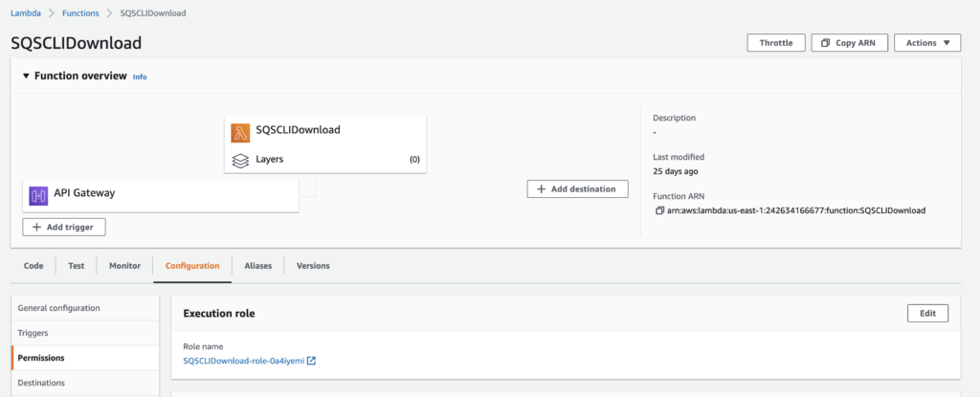Screen dimensions: 980x397
Task: Click the API Gateway trigger icon
Action: pyautogui.click(x=38, y=194)
